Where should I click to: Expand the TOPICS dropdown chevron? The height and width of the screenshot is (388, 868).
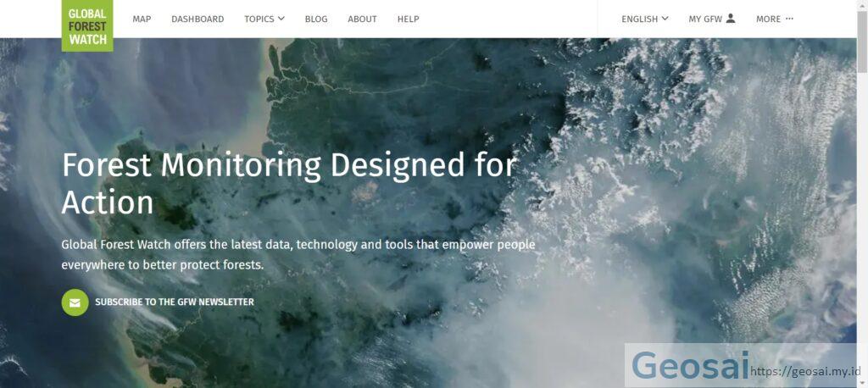[x=281, y=19]
